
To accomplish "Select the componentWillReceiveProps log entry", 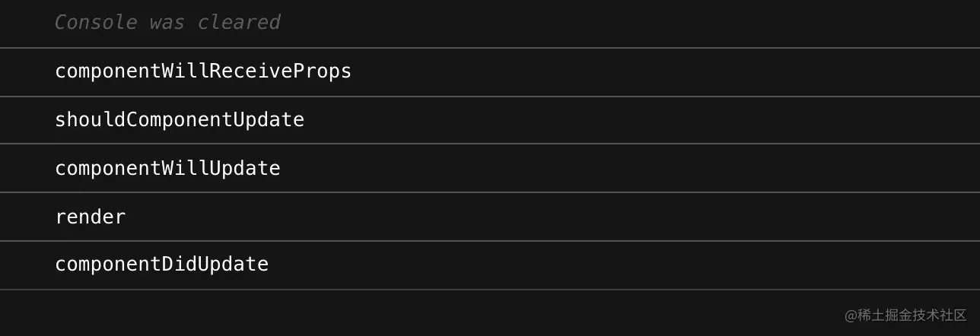I will 202,71.
